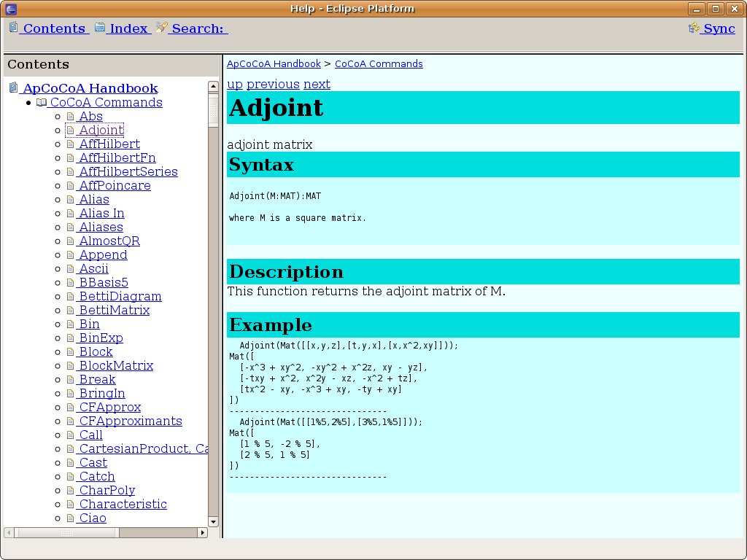Image resolution: width=747 pixels, height=560 pixels.
Task: Click the page icon next to Break
Action: (x=71, y=379)
